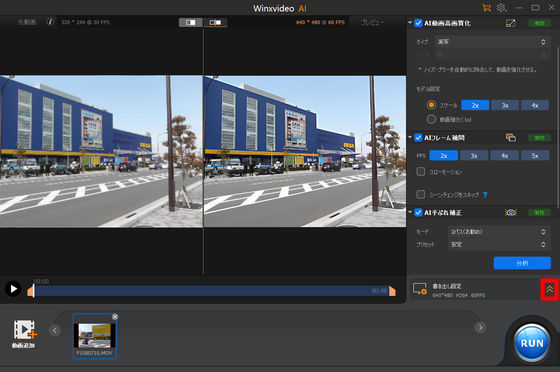Screen dimensions: 560x372
Task: Enable the シーンチェンジをスキップ checkbox
Action: pos(421,195)
